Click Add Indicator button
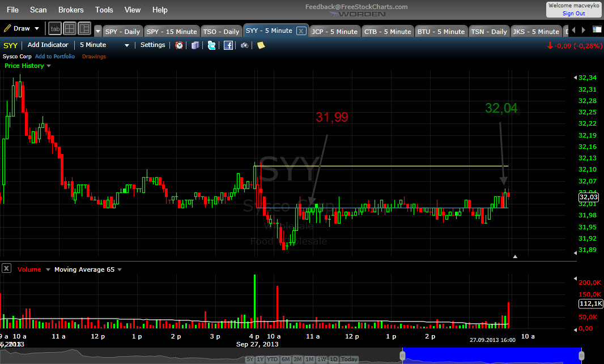This screenshot has width=604, height=364. pyautogui.click(x=48, y=45)
